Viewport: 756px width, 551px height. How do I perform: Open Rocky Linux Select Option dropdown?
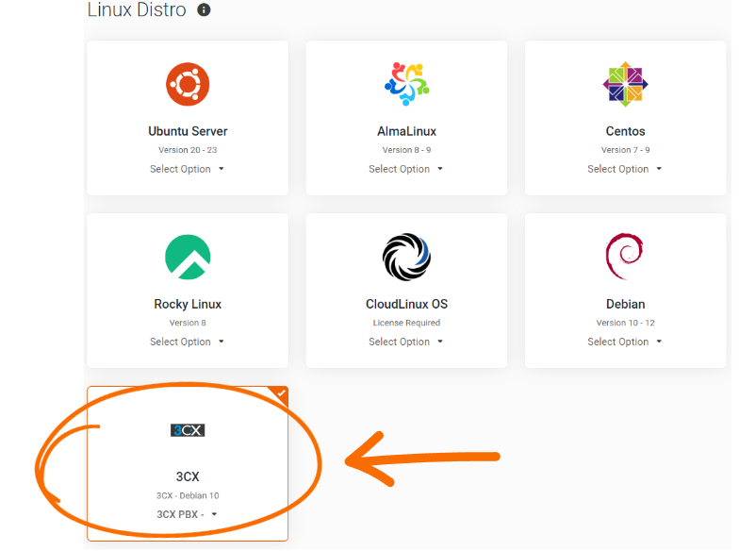[x=187, y=342]
